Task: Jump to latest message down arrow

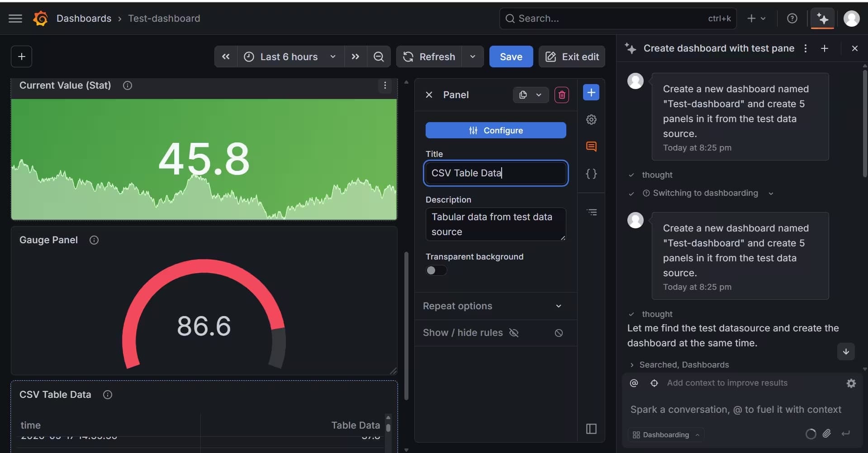Action: (x=846, y=352)
